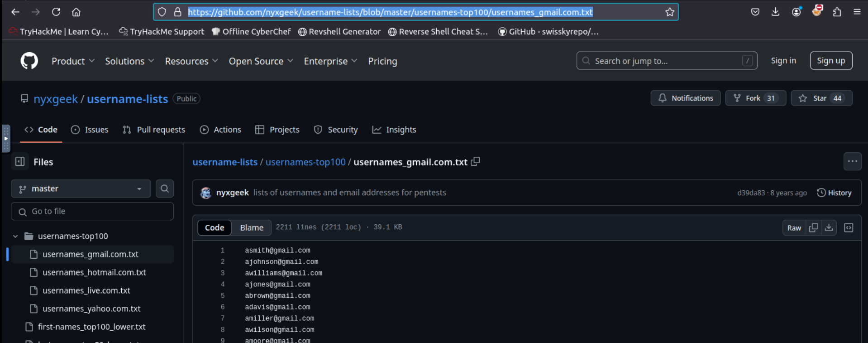Open the Open Source dropdown

(x=261, y=61)
